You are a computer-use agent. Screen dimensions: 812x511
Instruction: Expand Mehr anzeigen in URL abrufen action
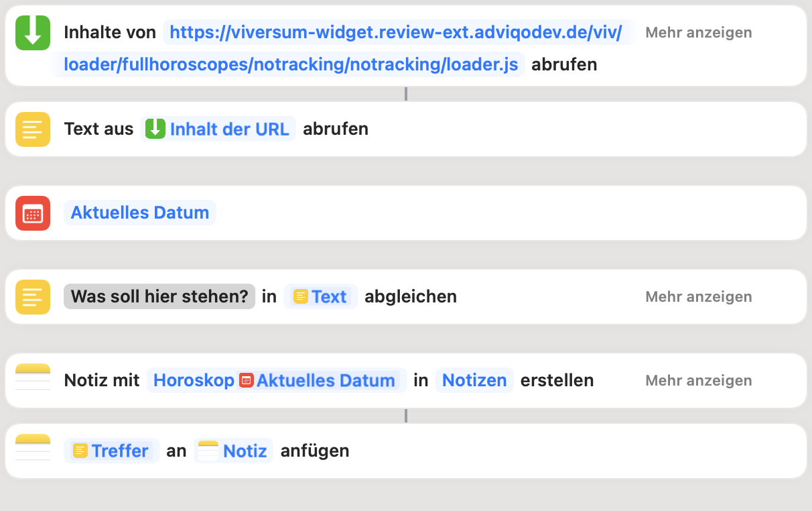pyautogui.click(x=698, y=33)
